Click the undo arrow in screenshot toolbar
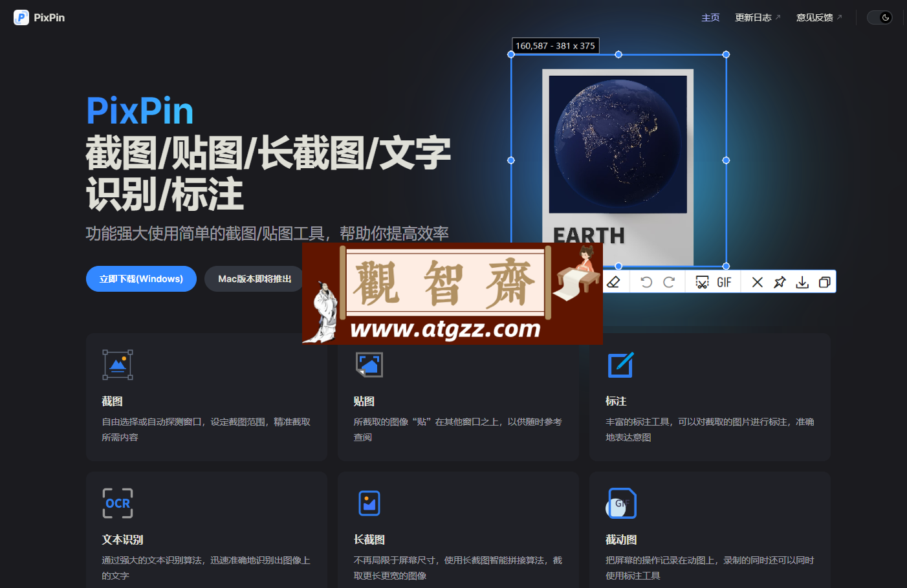The height and width of the screenshot is (588, 907). (x=646, y=282)
